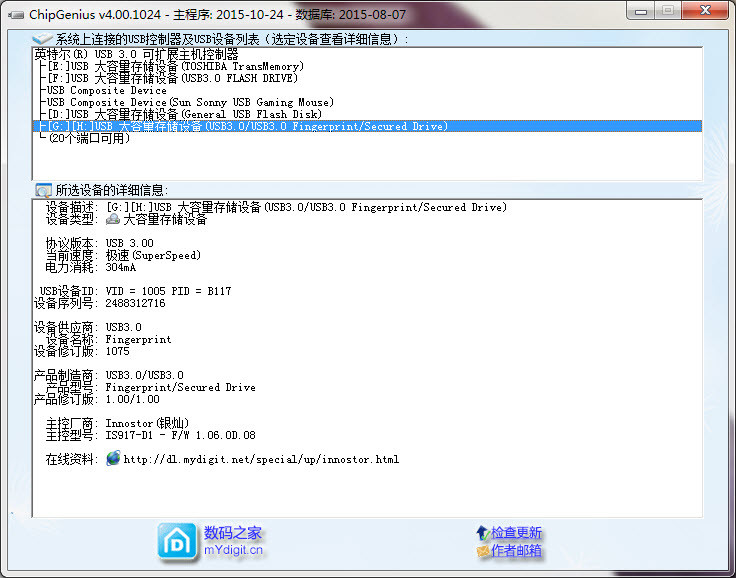The height and width of the screenshot is (578, 736).
Task: Click the arrow icon before USB device list heading
Action: pyautogui.click(x=43, y=39)
